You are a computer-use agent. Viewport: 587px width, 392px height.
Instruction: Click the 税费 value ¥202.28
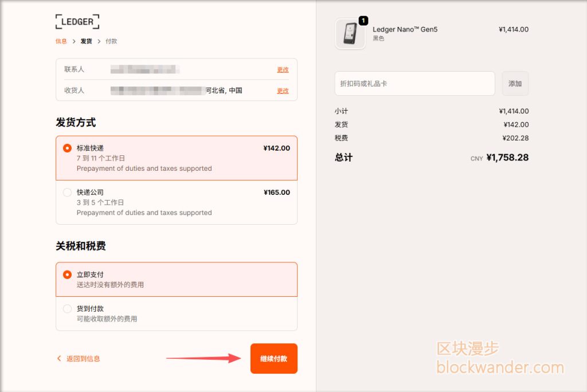(x=515, y=138)
